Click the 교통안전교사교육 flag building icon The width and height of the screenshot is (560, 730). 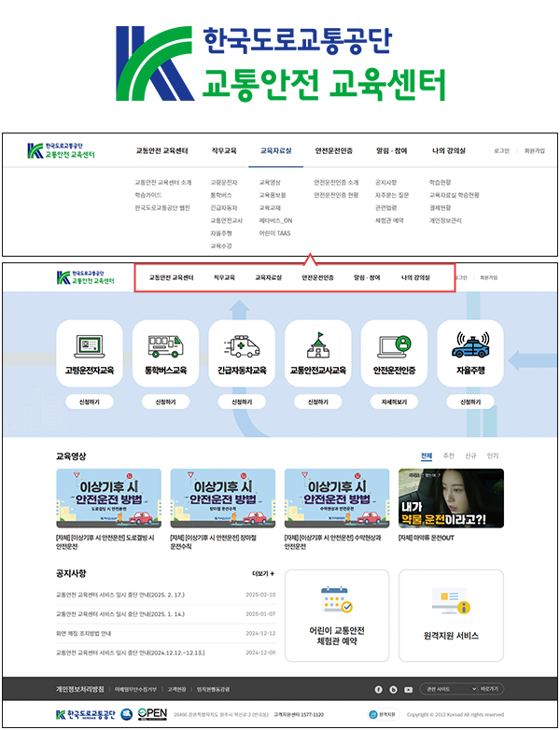click(x=318, y=345)
